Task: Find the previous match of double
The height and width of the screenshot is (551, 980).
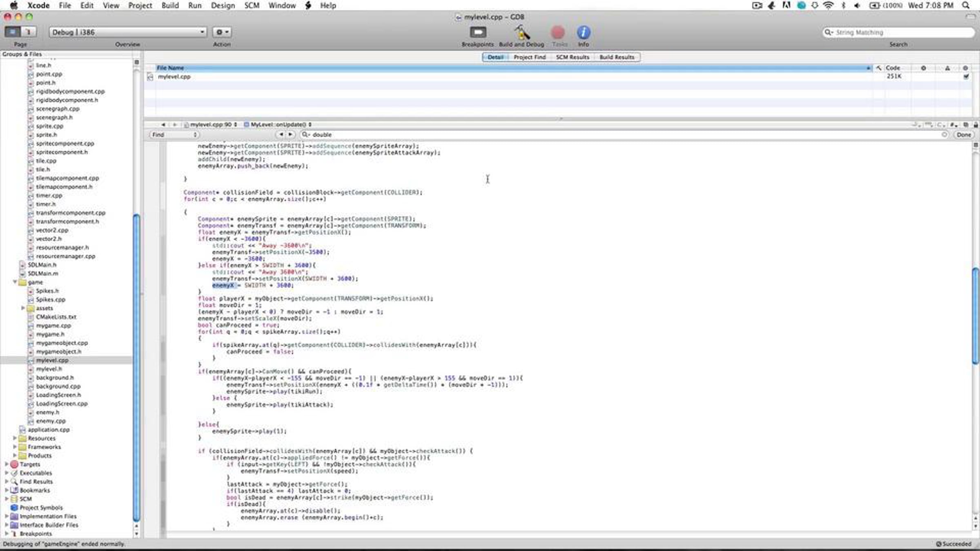Action: click(x=281, y=134)
